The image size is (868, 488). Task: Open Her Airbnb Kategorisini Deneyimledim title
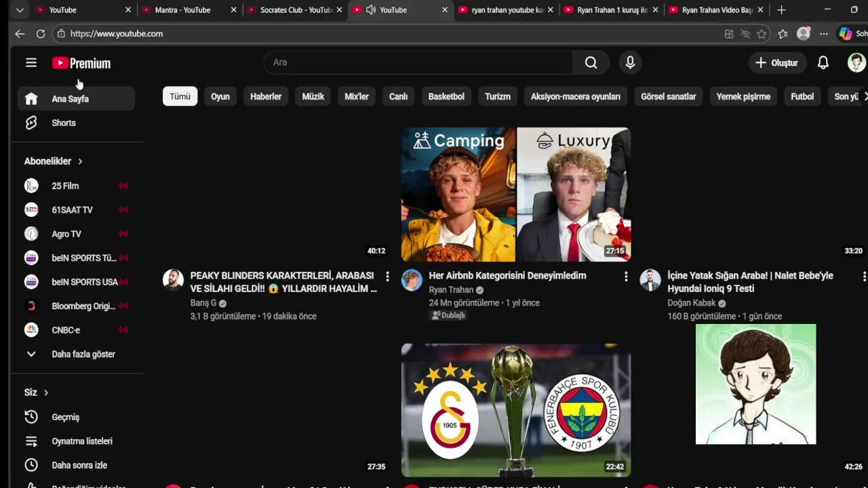(508, 276)
